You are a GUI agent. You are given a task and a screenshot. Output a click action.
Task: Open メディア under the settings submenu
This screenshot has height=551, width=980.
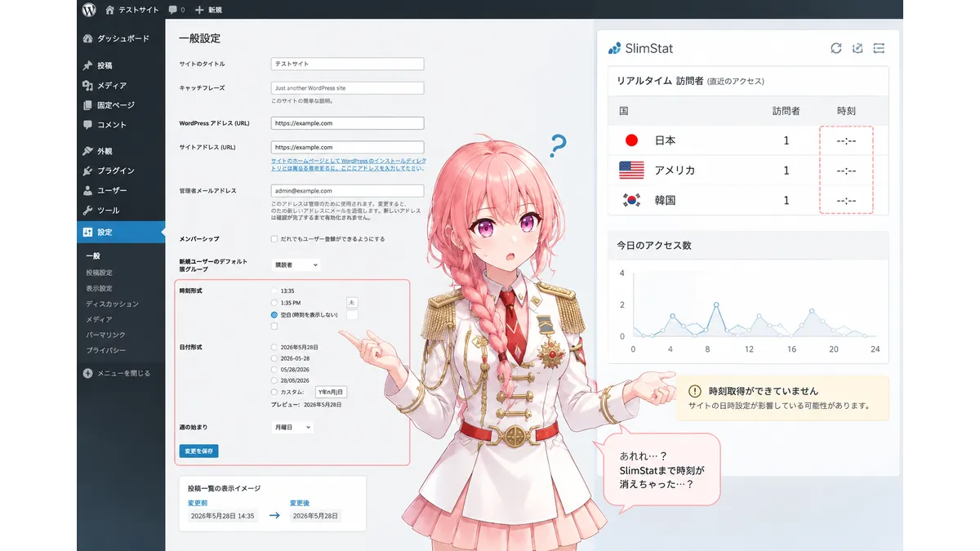[x=100, y=319]
